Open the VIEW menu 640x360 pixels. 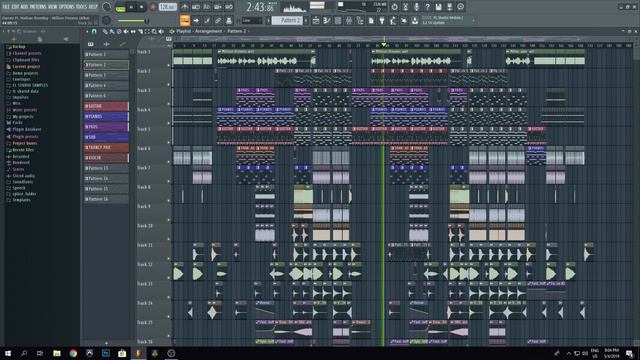pyautogui.click(x=53, y=7)
